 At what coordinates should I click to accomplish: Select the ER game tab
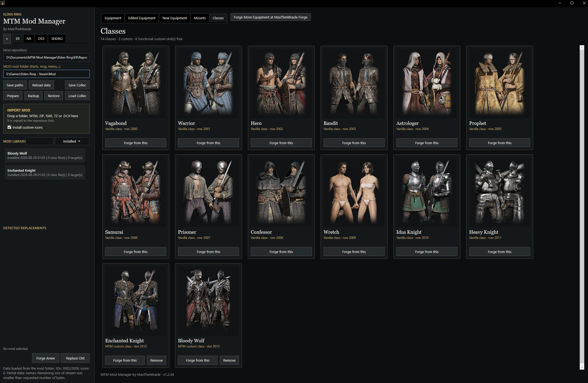18,39
